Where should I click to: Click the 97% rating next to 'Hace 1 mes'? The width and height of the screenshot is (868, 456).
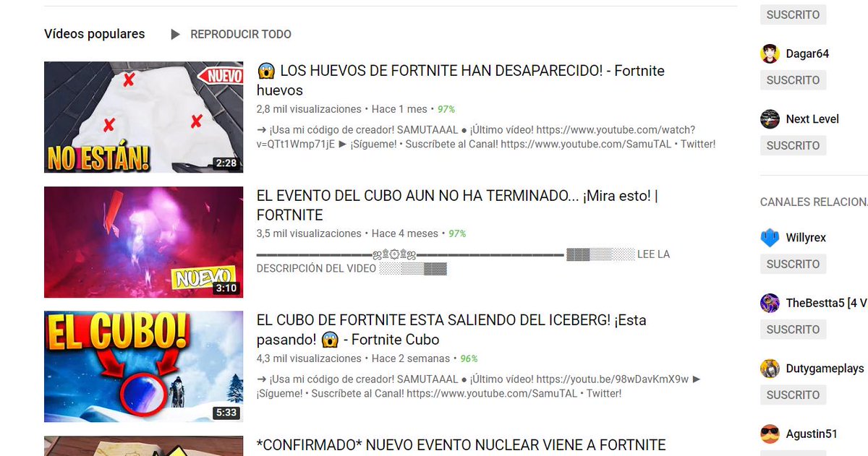point(446,110)
